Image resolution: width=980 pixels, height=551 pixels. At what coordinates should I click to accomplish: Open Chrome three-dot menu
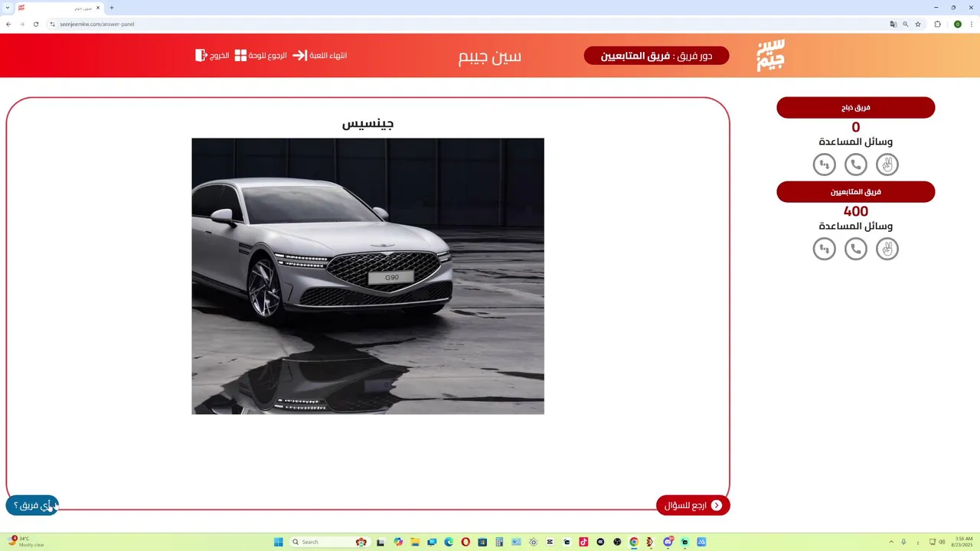coord(972,24)
